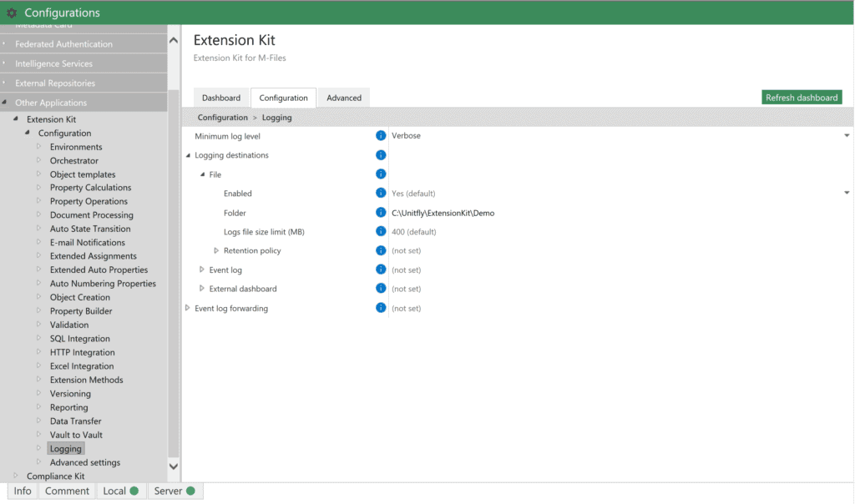Viewport: 855px width, 504px height.
Task: Open Property Operations item
Action: tap(89, 201)
